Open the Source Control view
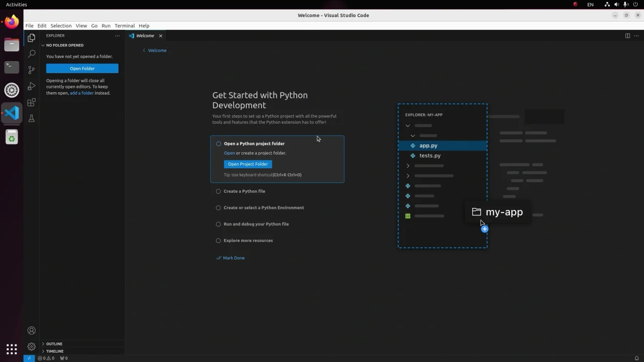 click(31, 70)
